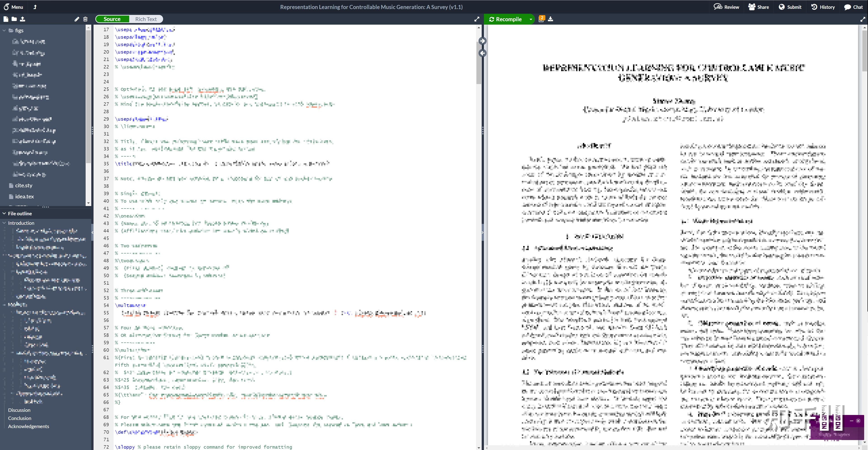Collapse the File outline panel
The width and height of the screenshot is (868, 450).
pyautogui.click(x=4, y=213)
